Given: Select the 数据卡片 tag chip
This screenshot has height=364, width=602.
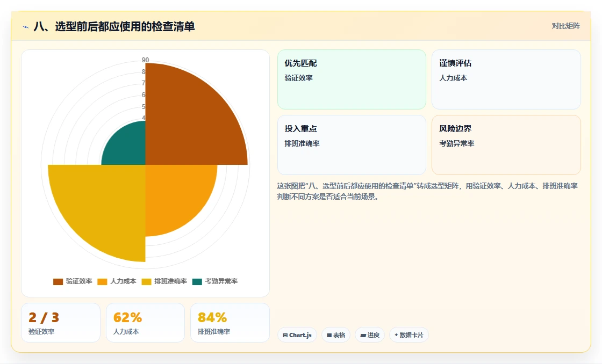Looking at the screenshot, I should (x=409, y=335).
